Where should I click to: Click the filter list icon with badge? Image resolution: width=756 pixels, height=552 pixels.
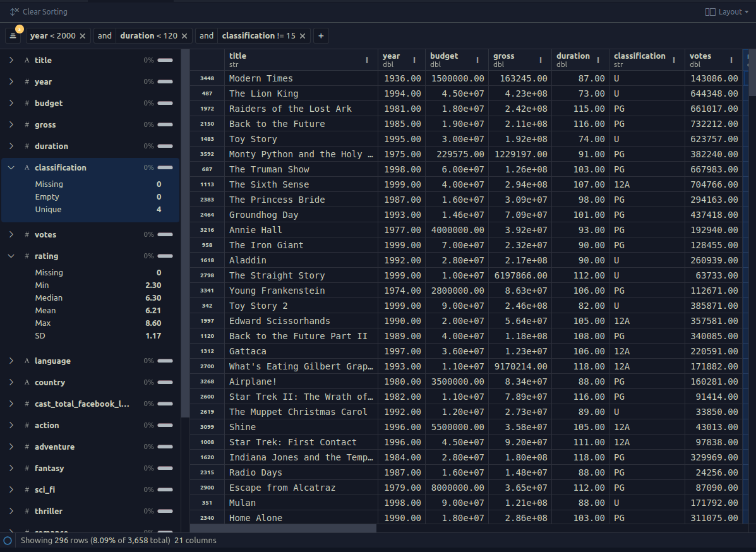pos(13,36)
